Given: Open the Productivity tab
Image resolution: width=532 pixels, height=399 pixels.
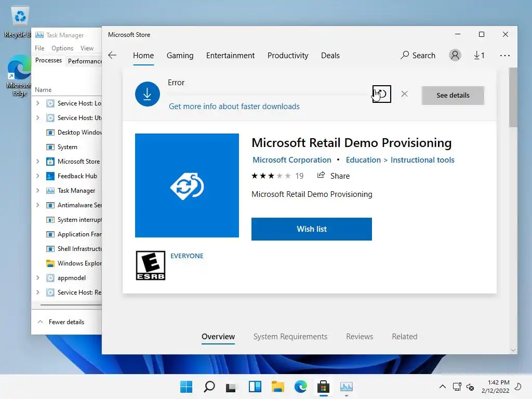Looking at the screenshot, I should (288, 55).
